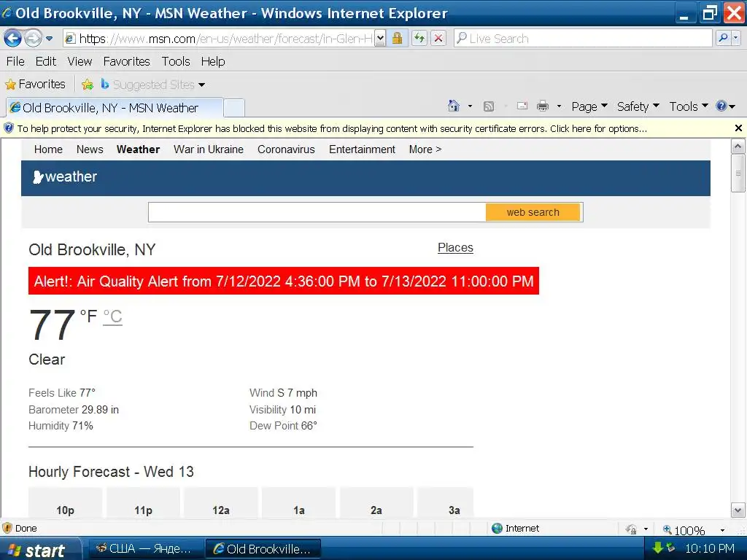Open search provider options dropdown

tap(735, 38)
